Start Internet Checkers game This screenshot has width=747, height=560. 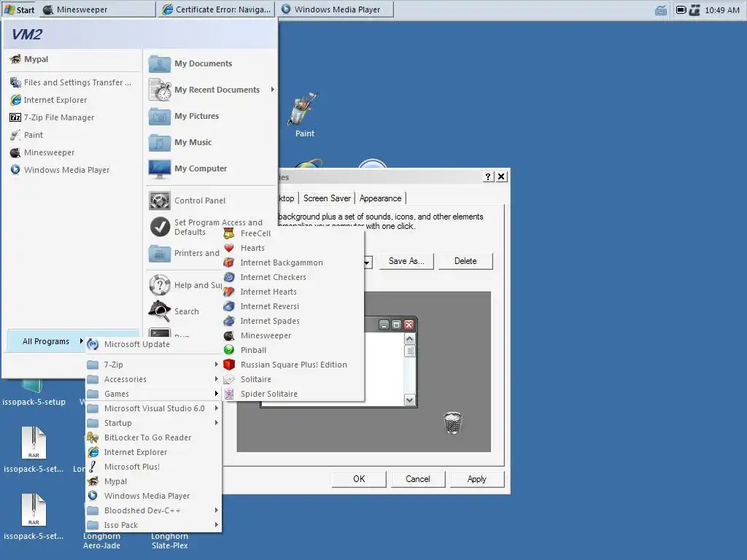coord(293,277)
